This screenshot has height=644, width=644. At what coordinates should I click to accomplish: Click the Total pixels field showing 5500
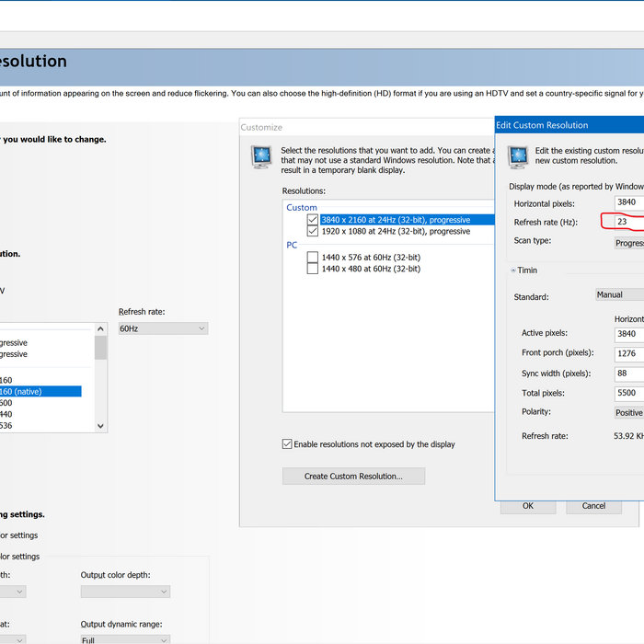click(629, 393)
